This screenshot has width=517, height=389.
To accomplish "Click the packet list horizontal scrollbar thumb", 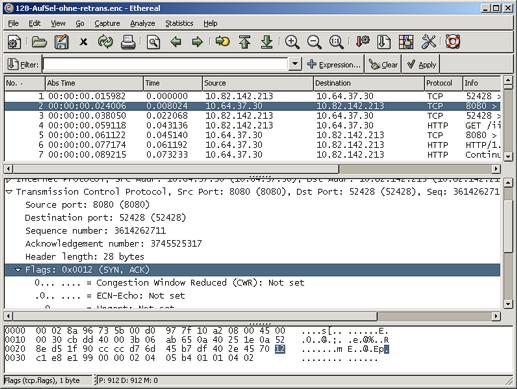I will (176, 169).
